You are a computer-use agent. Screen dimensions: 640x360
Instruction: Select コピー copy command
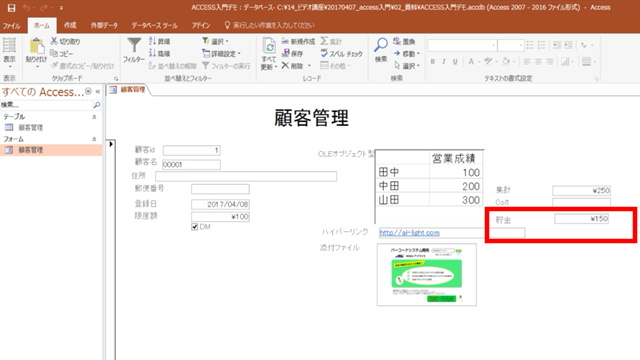[62, 53]
